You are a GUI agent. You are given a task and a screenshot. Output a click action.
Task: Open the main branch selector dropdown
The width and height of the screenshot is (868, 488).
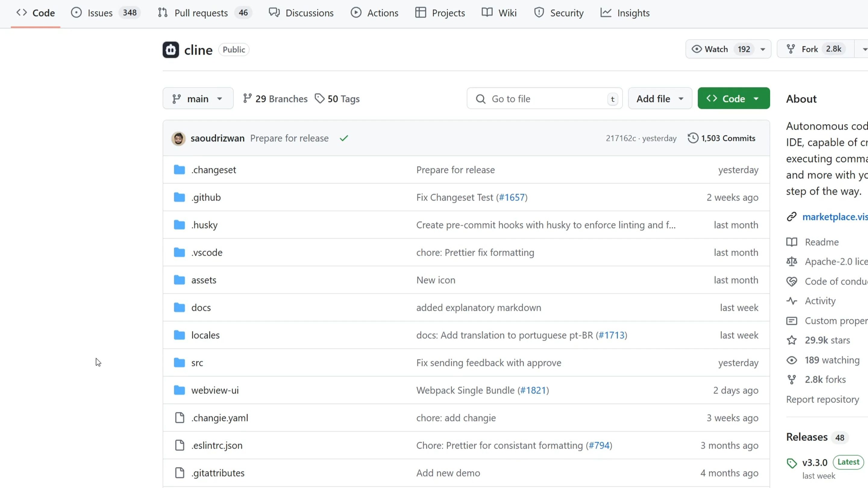click(x=198, y=99)
